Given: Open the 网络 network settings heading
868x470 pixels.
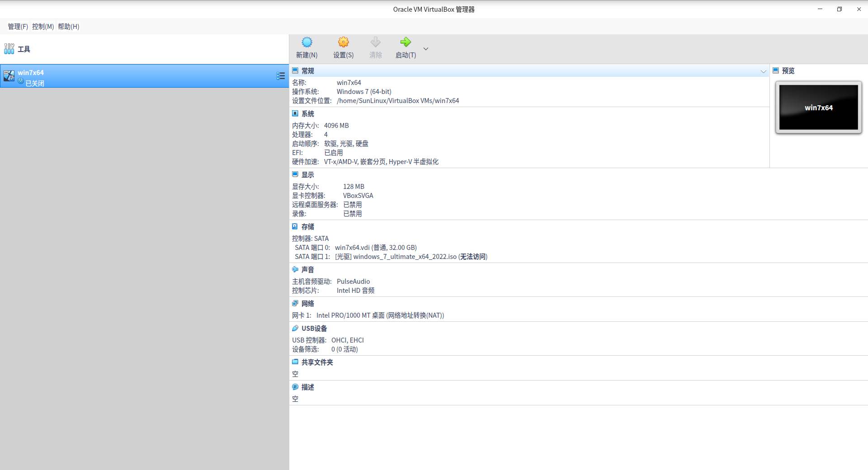Looking at the screenshot, I should point(308,304).
